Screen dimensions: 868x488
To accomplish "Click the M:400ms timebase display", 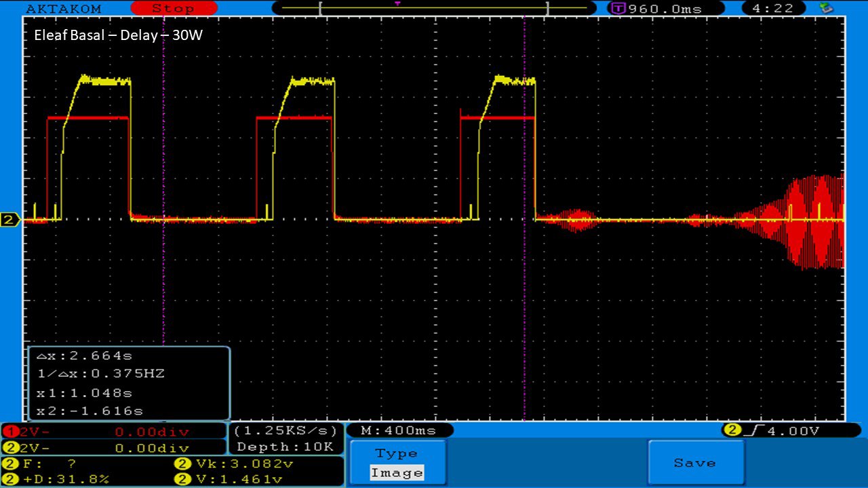I will 399,430.
